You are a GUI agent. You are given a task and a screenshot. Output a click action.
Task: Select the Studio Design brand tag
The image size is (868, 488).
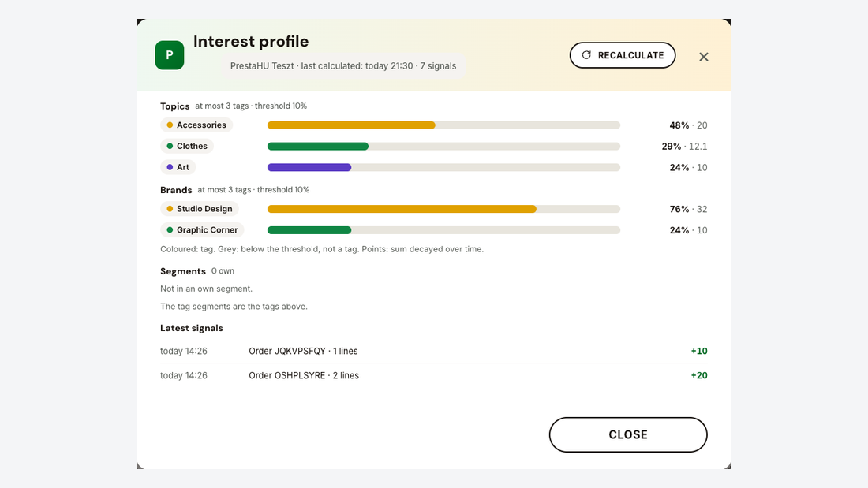tap(200, 209)
